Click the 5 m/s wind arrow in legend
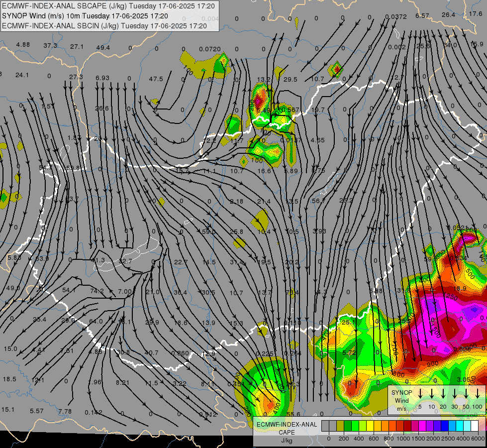 (x=420, y=393)
